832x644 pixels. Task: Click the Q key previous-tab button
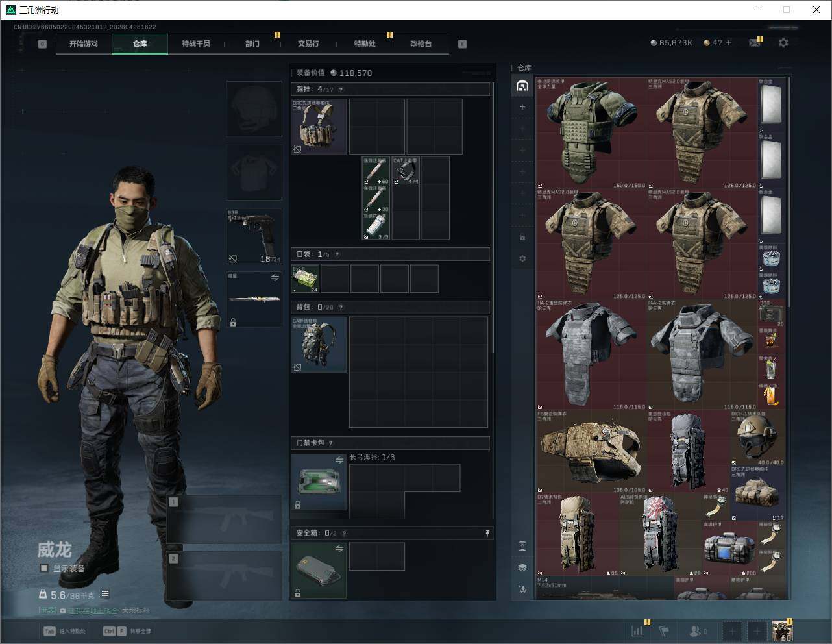42,44
